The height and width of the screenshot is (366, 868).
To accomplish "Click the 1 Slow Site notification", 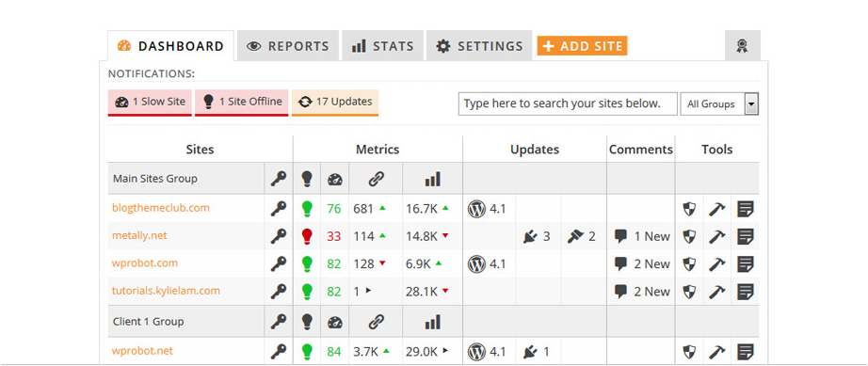I will click(x=150, y=103).
